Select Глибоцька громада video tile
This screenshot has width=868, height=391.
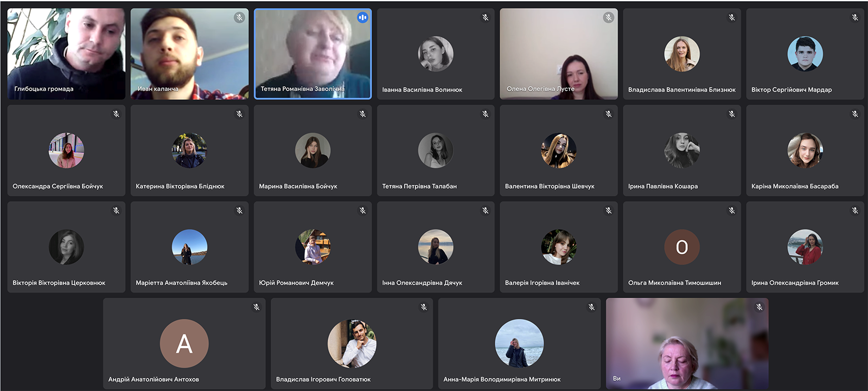pos(66,54)
